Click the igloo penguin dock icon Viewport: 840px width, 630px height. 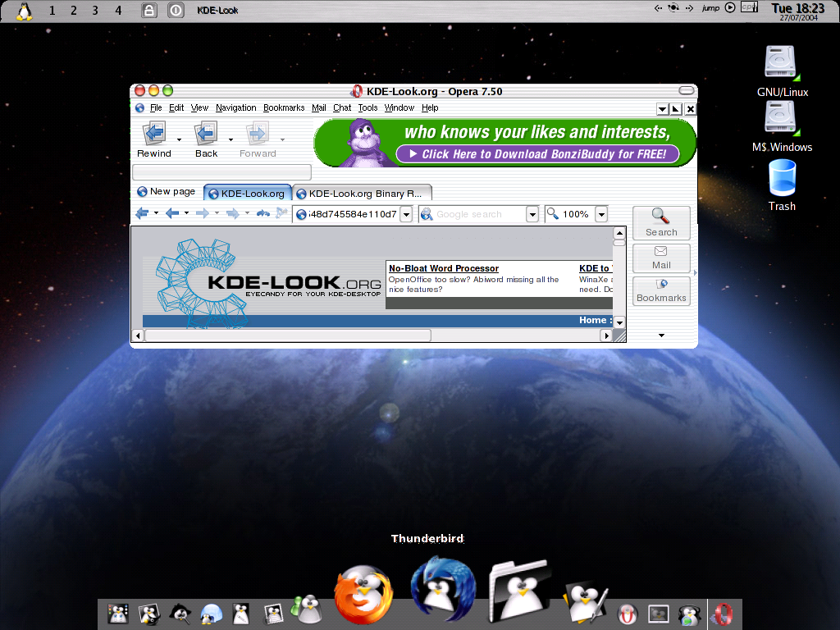(x=211, y=614)
